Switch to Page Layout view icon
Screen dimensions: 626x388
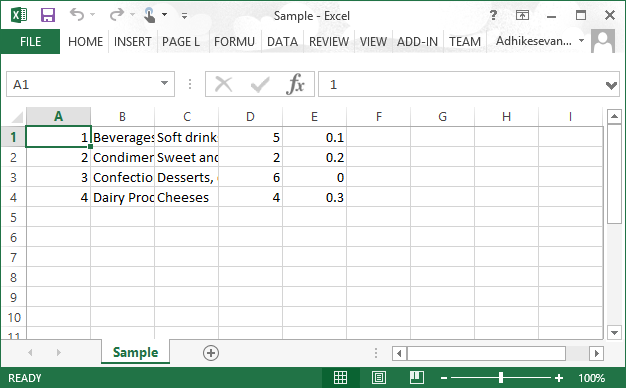click(378, 378)
